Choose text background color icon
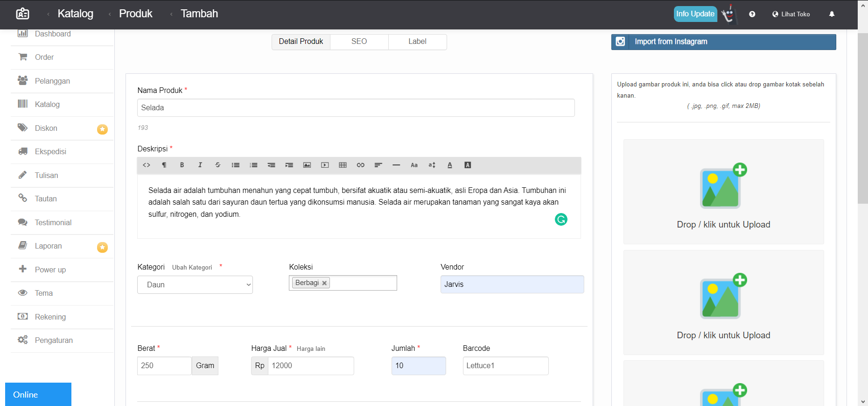 point(468,165)
